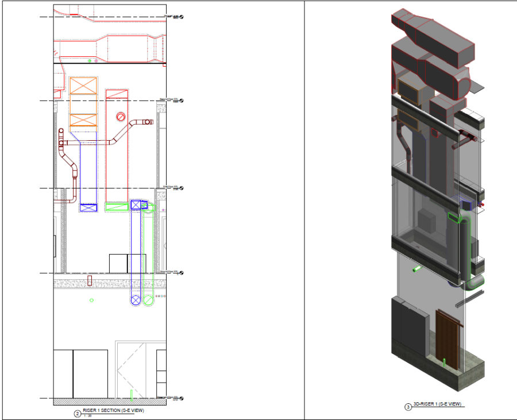Select the view number 3 bubble

[408, 407]
